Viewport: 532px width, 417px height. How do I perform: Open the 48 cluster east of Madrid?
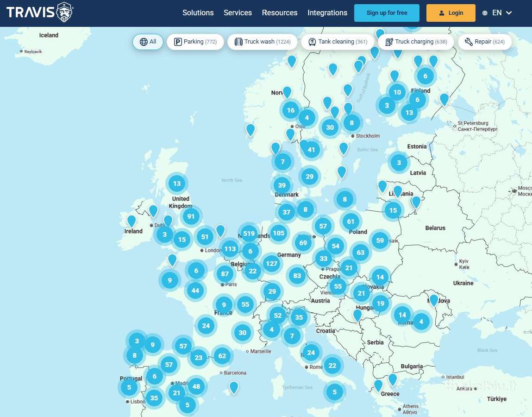point(196,386)
